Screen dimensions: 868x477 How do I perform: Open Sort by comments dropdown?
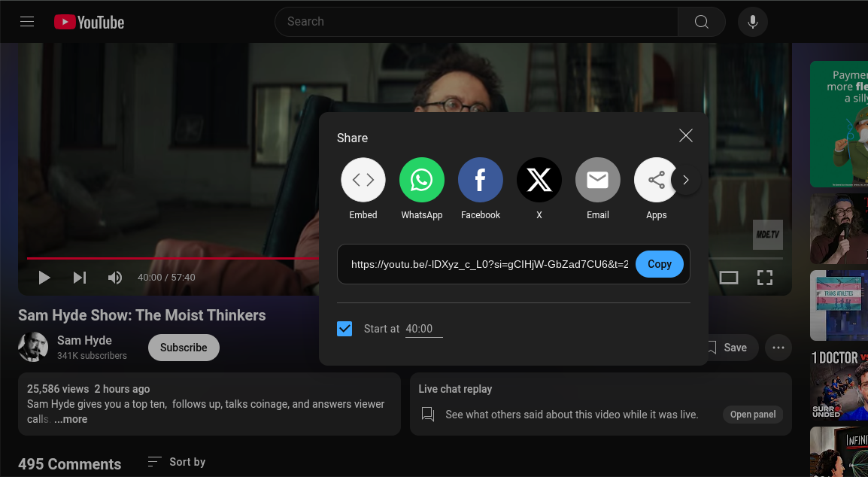coord(177,461)
